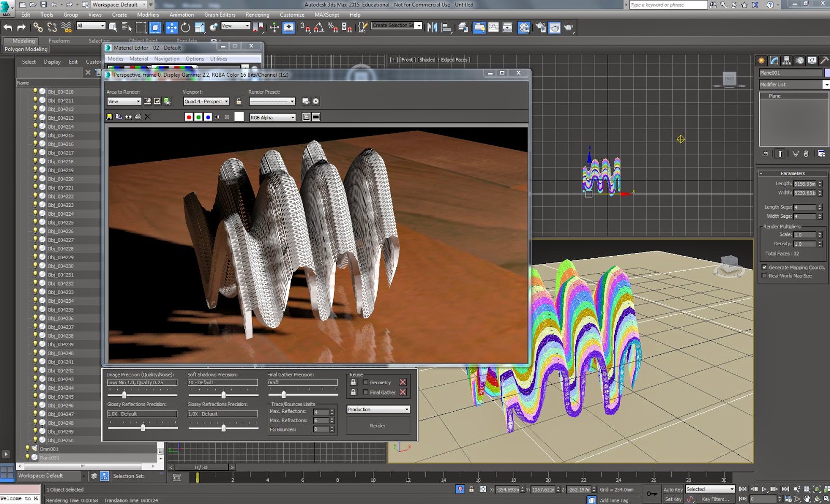
Task: Open the Graph Editors menu
Action: (219, 15)
